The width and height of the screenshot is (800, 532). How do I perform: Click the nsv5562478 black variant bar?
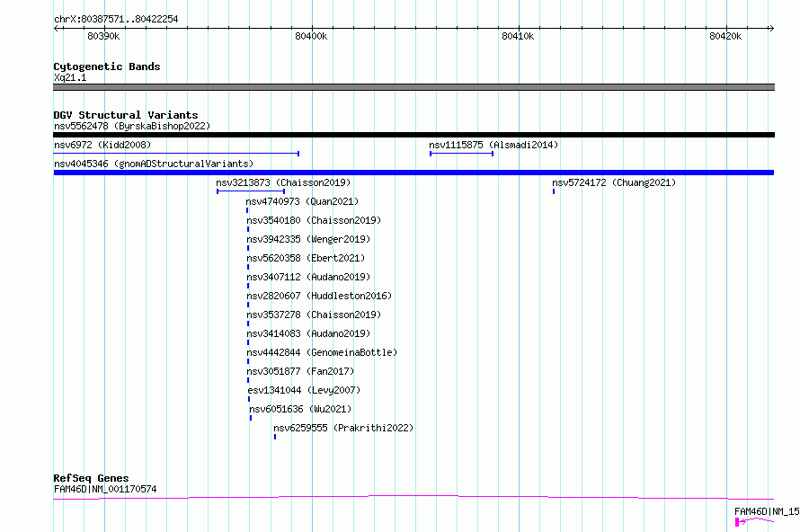click(x=413, y=135)
